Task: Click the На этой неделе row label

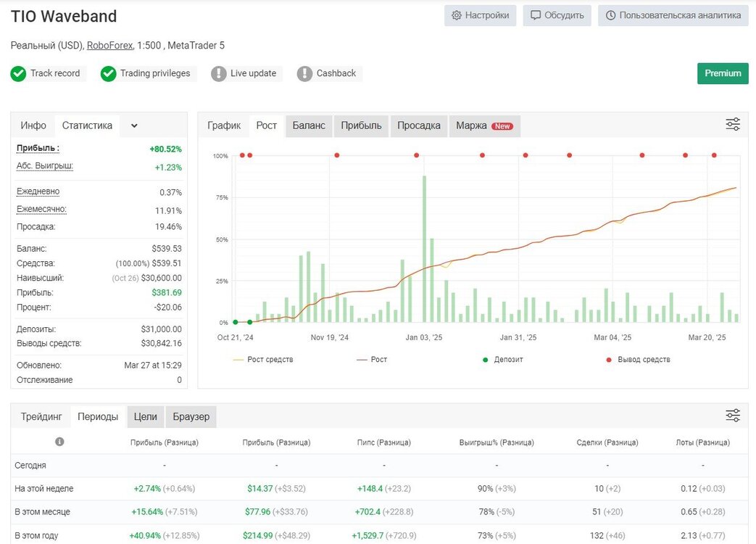Action: click(44, 489)
